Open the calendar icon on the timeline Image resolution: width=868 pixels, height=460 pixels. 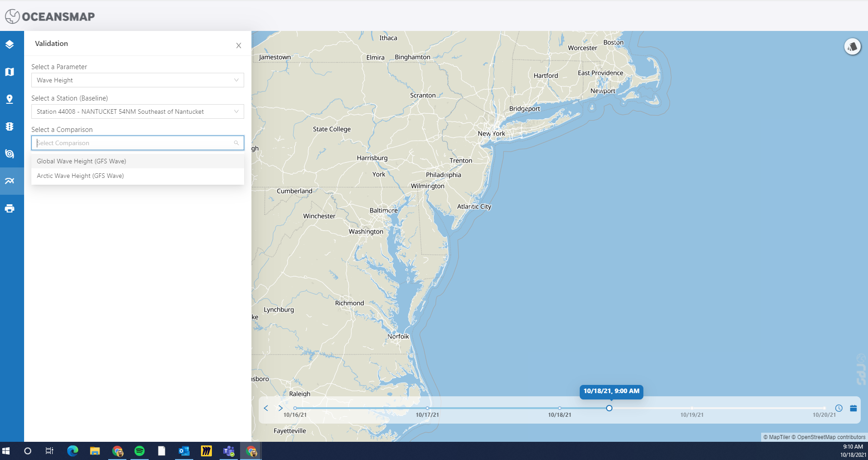click(x=854, y=408)
